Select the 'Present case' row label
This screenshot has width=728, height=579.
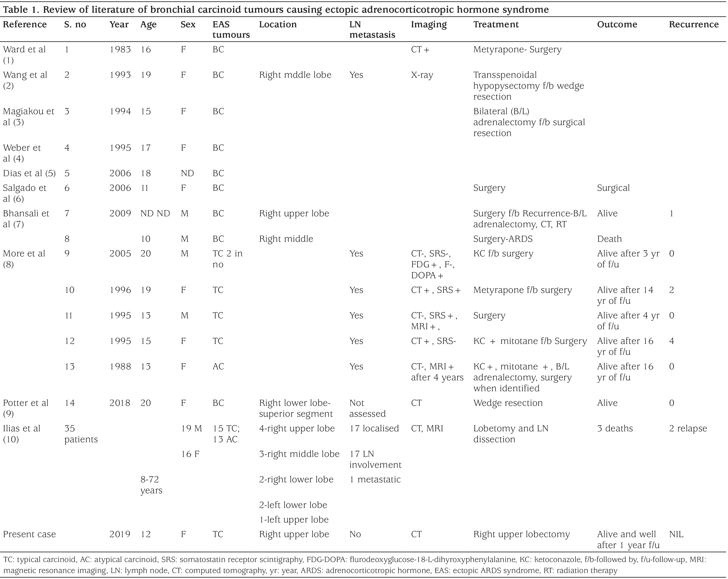pyautogui.click(x=29, y=535)
